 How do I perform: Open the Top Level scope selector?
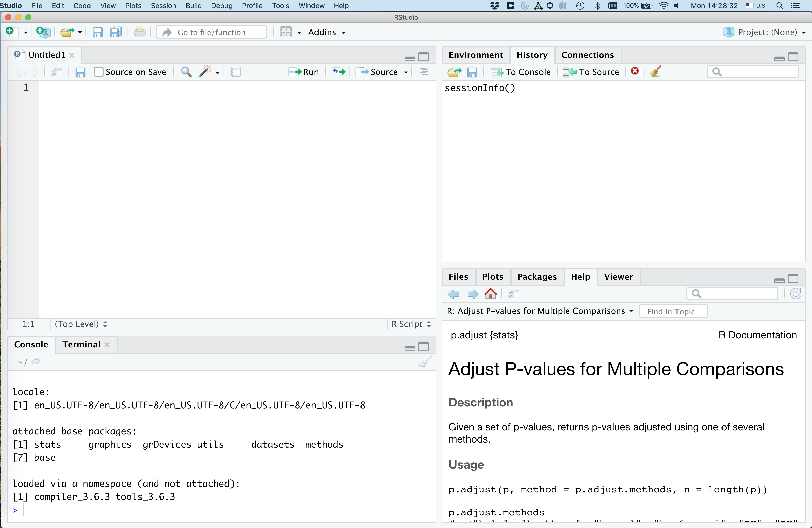point(81,324)
